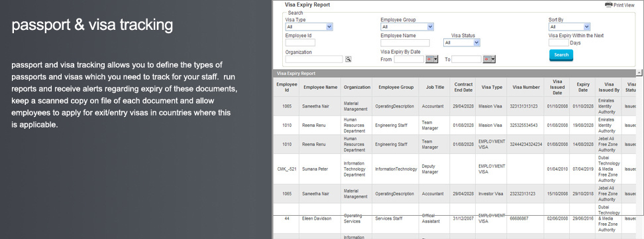The height and width of the screenshot is (239, 644).
Task: Click the InformationTechnology group cell
Action: (x=396, y=169)
